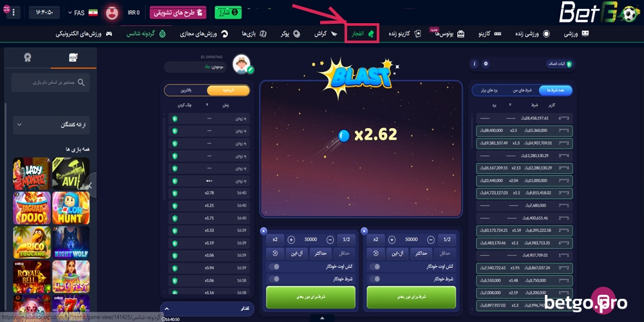Click the minus icon in right bet panel
Viewport: 644px width, 322px height.
[x=430, y=240]
